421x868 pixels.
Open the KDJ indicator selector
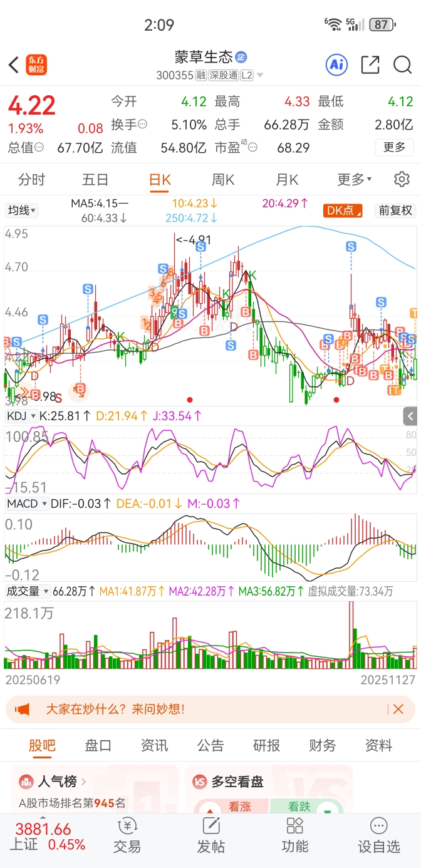[21, 416]
